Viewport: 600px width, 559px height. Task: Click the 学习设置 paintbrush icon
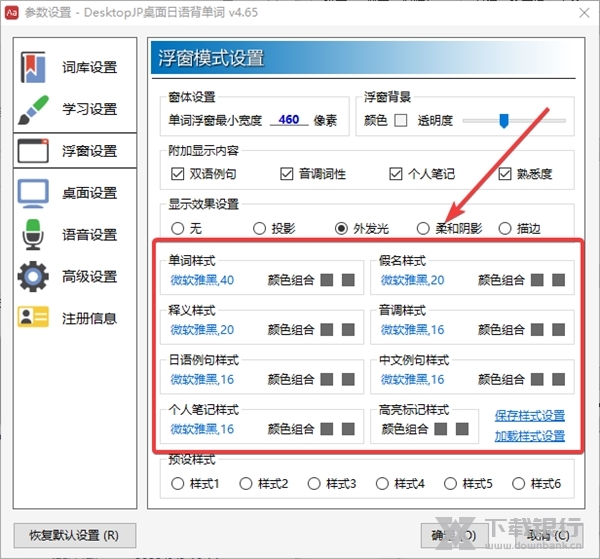click(x=34, y=109)
